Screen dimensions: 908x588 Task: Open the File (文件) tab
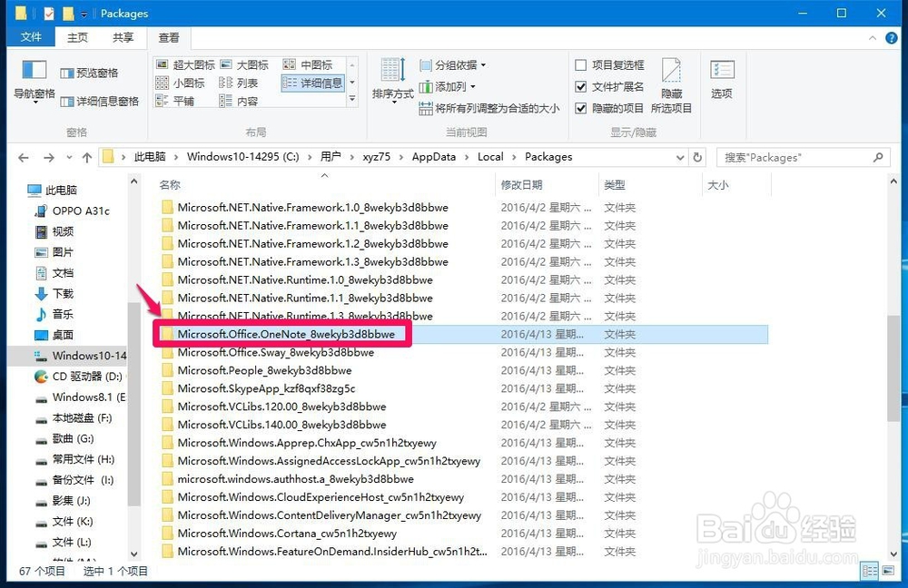click(31, 37)
